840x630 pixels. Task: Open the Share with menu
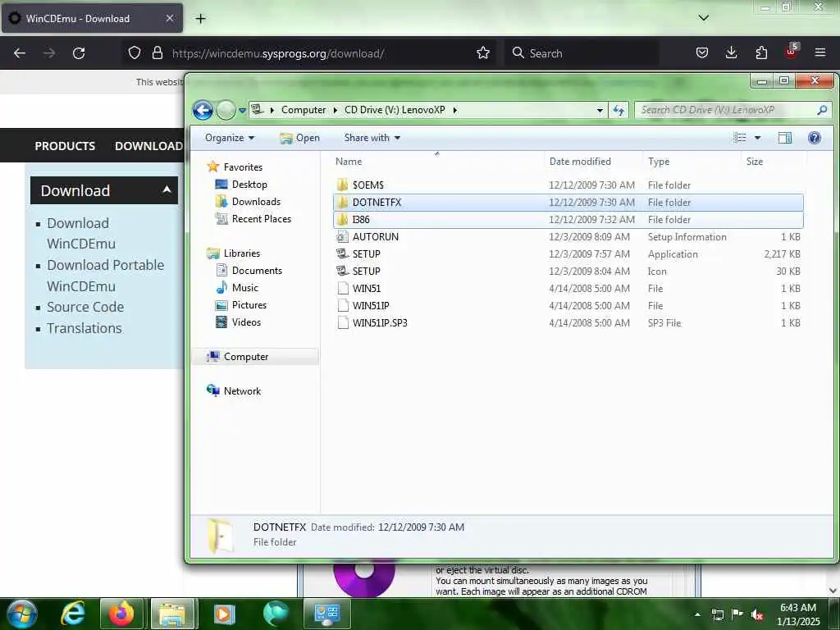[372, 138]
